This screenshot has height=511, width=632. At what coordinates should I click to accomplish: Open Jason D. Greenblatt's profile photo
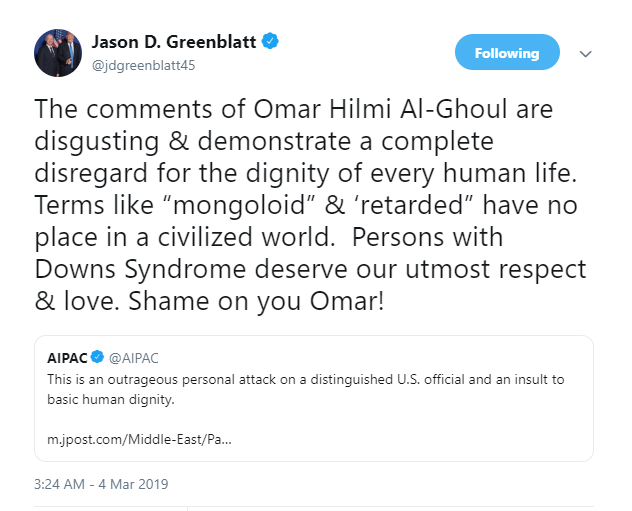pos(57,54)
